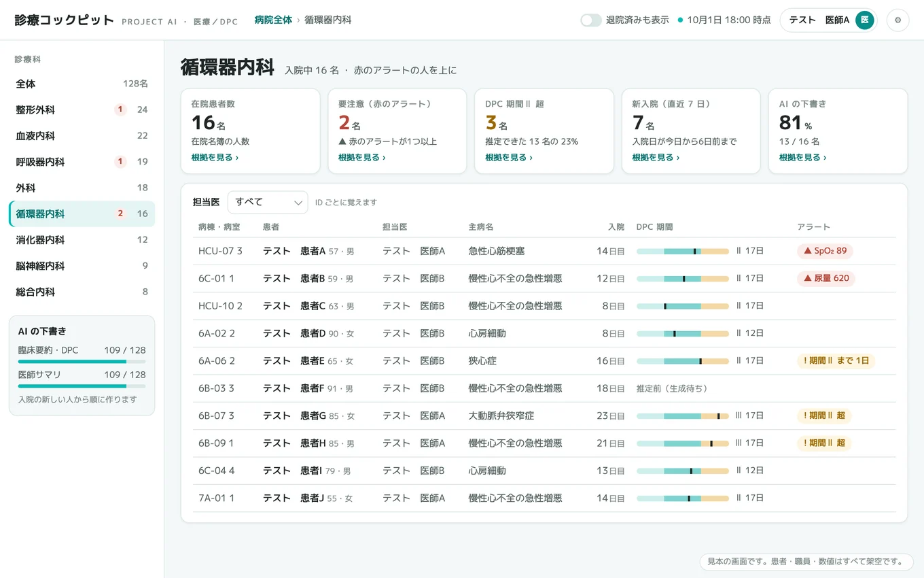Click the SpO₂ 89 alert badge
The image size is (924, 578).
[825, 251]
